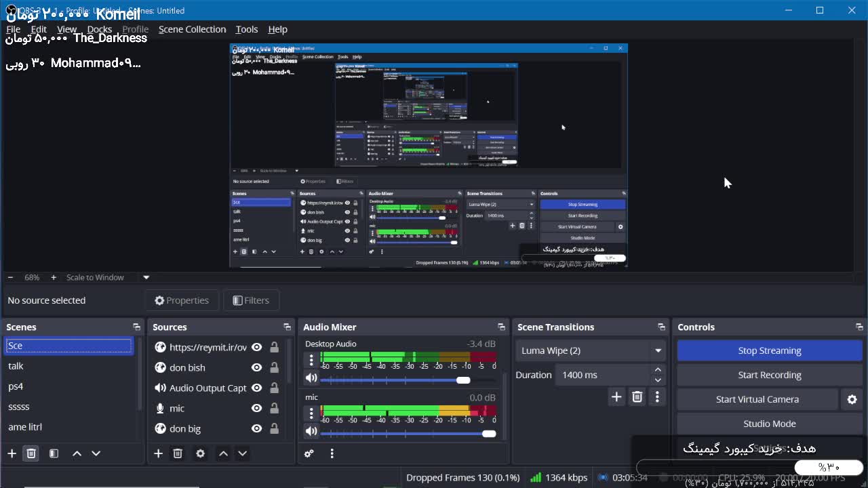The image size is (868, 488).
Task: Unlock the Audio Output Capture source
Action: tap(274, 388)
